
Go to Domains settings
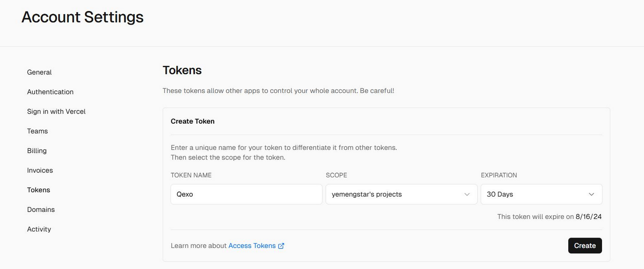pos(41,209)
